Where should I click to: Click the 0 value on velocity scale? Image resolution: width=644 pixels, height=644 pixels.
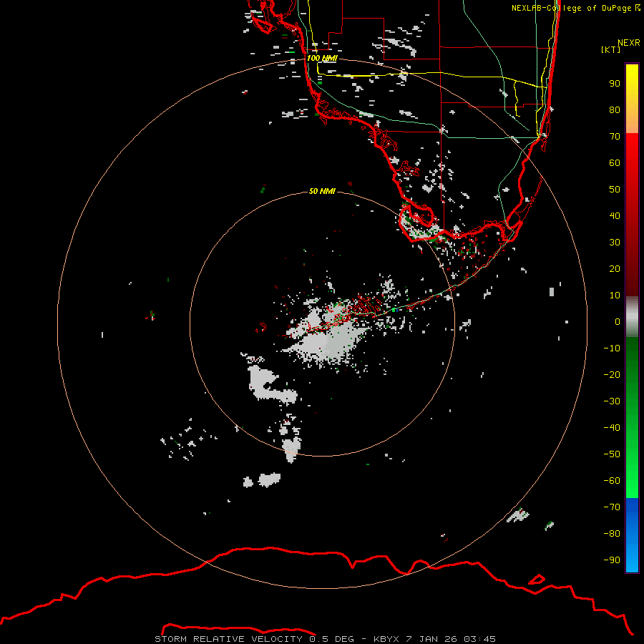[x=618, y=322]
